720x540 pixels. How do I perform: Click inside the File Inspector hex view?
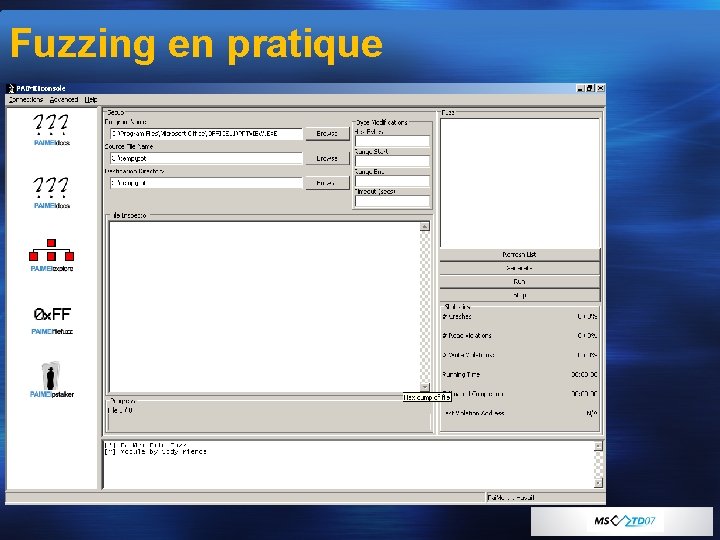point(264,307)
